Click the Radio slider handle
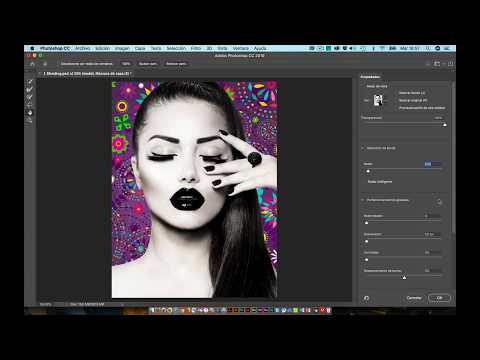This screenshot has height=360, width=480. pos(368,171)
